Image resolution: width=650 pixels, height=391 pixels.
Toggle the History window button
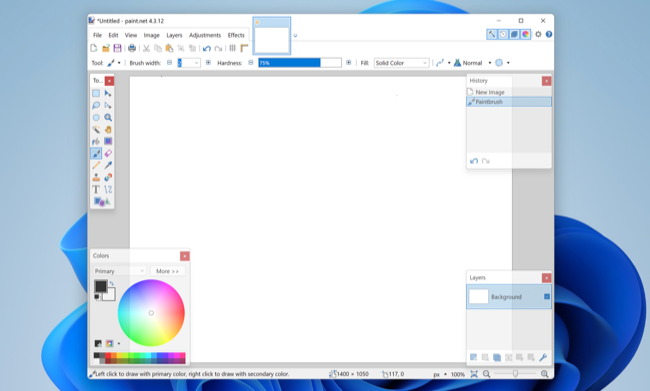click(x=503, y=34)
